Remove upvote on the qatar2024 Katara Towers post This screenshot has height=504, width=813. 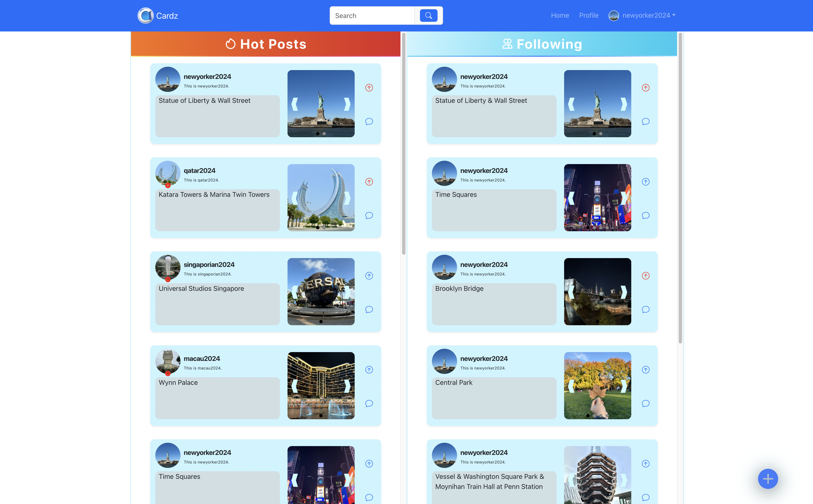coord(369,182)
